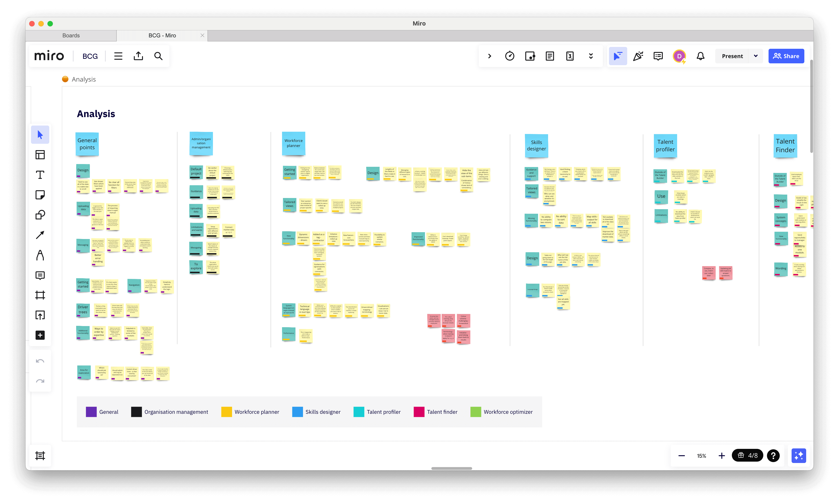839x504 pixels.
Task: Open Miro AI assistant sparkle button
Action: [798, 455]
